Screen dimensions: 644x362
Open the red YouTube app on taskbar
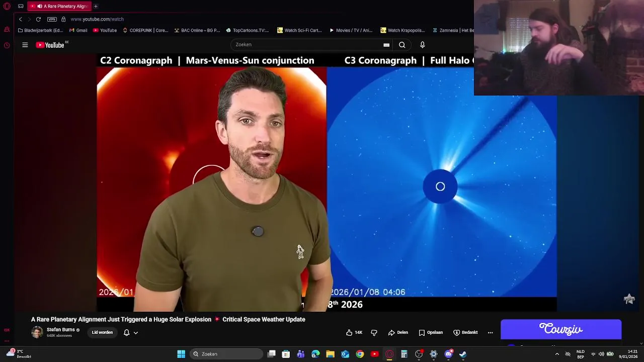[374, 354]
